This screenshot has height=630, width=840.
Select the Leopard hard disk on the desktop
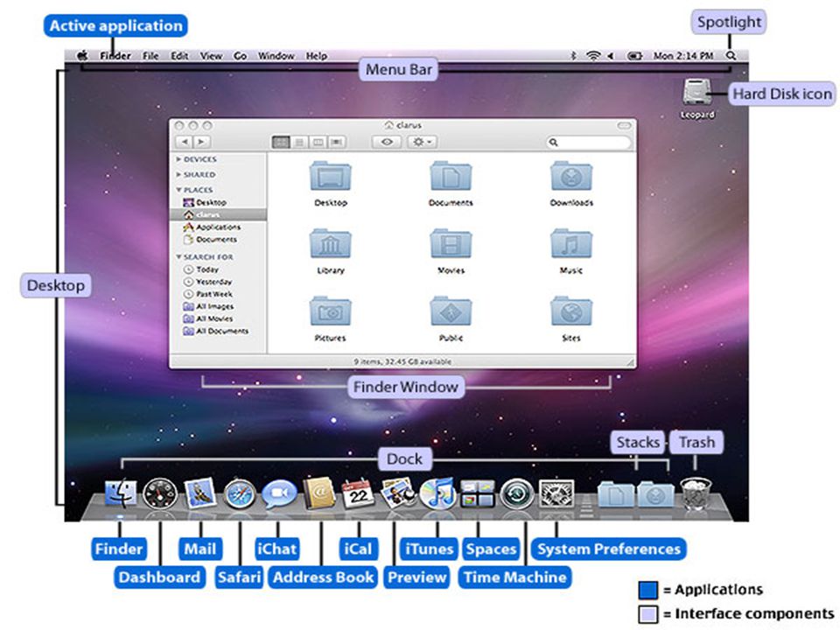[x=697, y=98]
